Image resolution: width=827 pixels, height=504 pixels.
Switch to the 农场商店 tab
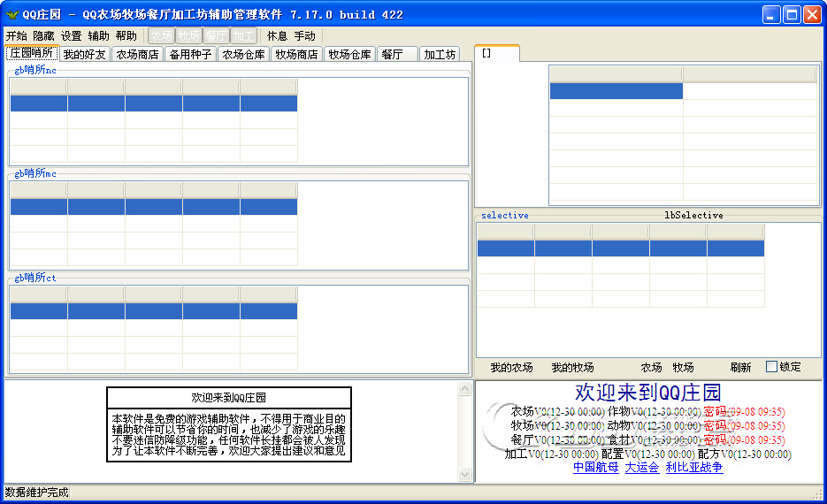[x=137, y=54]
